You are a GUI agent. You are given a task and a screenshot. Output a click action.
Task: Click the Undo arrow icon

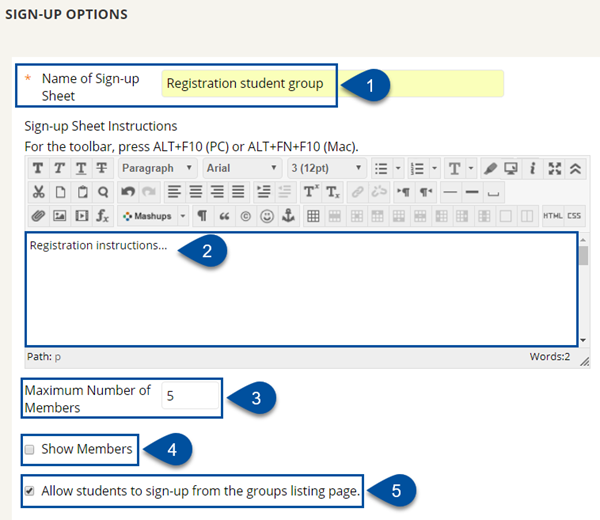coord(128,192)
